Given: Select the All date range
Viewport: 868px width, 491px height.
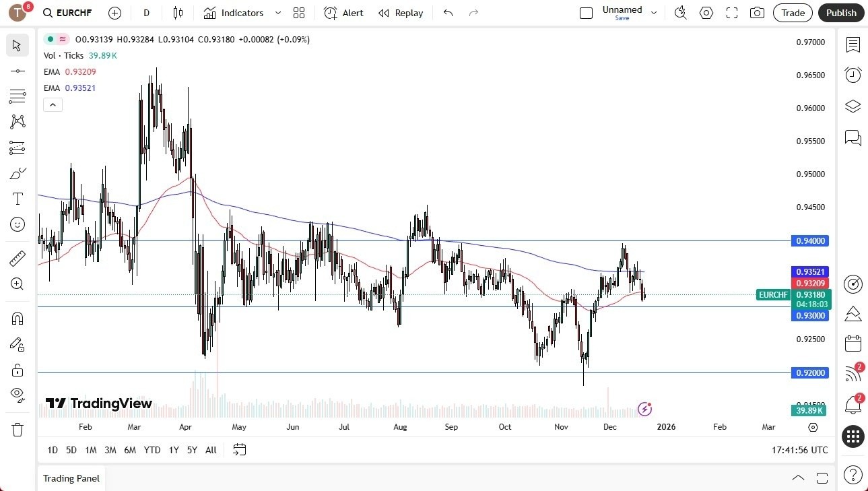Looking at the screenshot, I should tap(211, 450).
